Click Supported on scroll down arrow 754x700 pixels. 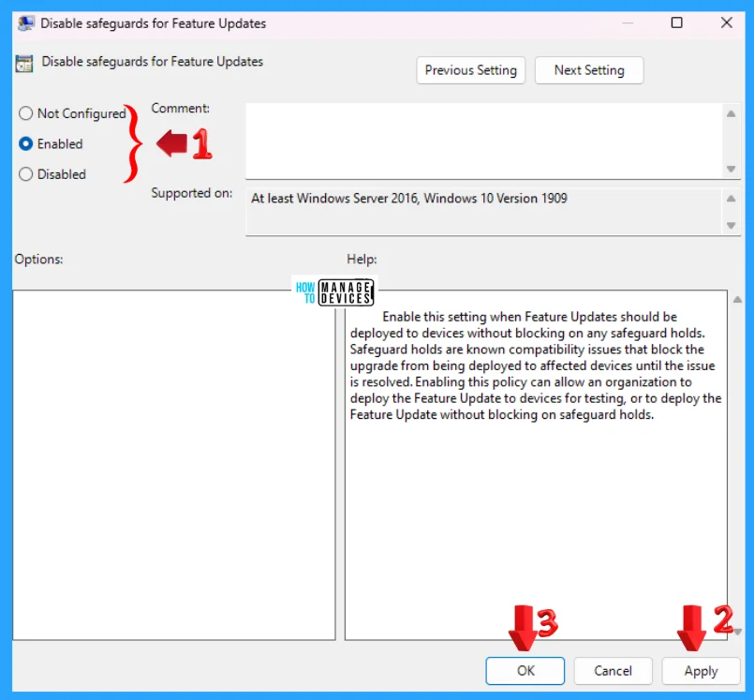[731, 225]
